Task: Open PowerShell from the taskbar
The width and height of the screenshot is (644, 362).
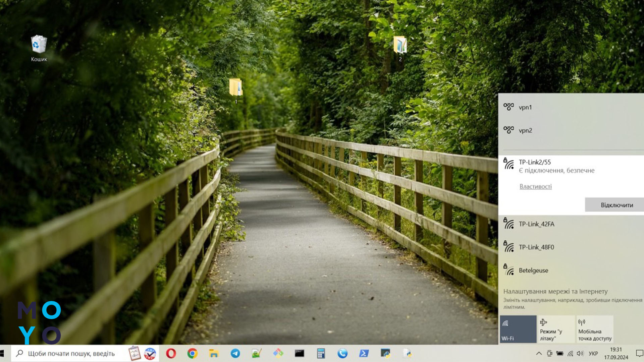Action: pos(364,353)
